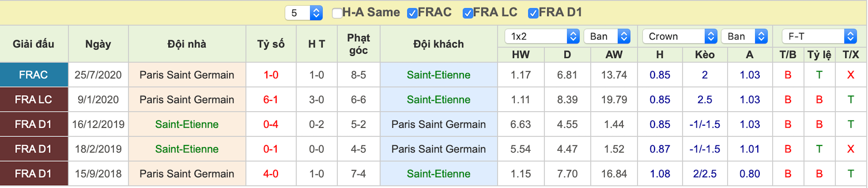Image resolution: width=868 pixels, height=188 pixels.
Task: Open the 1-0 score from 25/7/2020
Action: coord(271,75)
